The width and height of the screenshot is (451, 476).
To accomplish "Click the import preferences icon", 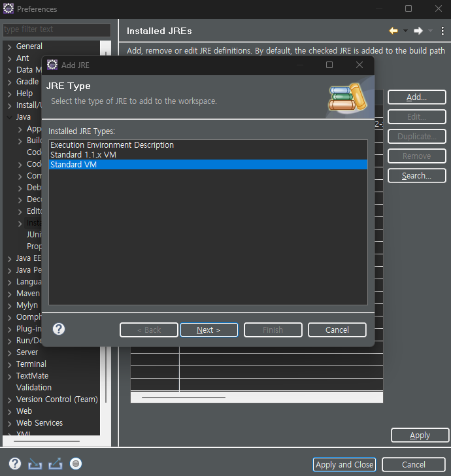I will [35, 464].
